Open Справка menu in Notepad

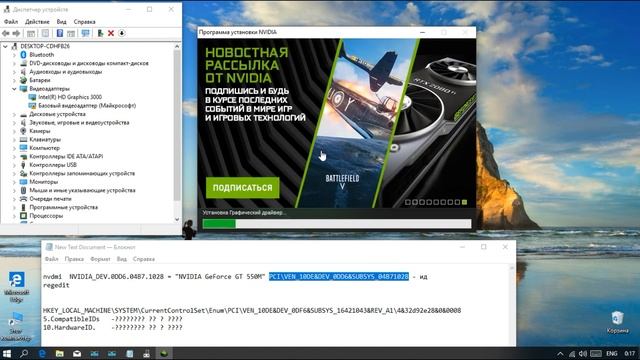(x=144, y=259)
